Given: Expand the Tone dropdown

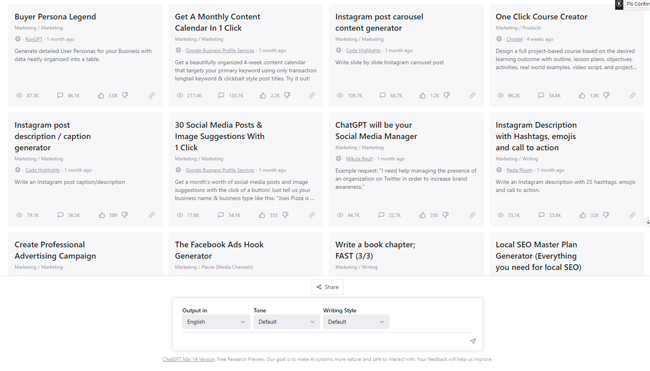Looking at the screenshot, I should 286,322.
